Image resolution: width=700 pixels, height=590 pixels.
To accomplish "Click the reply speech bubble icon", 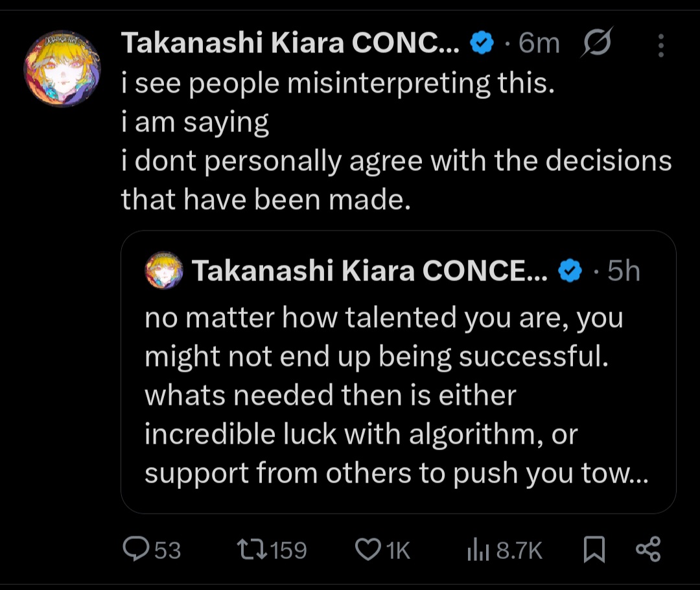I will (136, 550).
